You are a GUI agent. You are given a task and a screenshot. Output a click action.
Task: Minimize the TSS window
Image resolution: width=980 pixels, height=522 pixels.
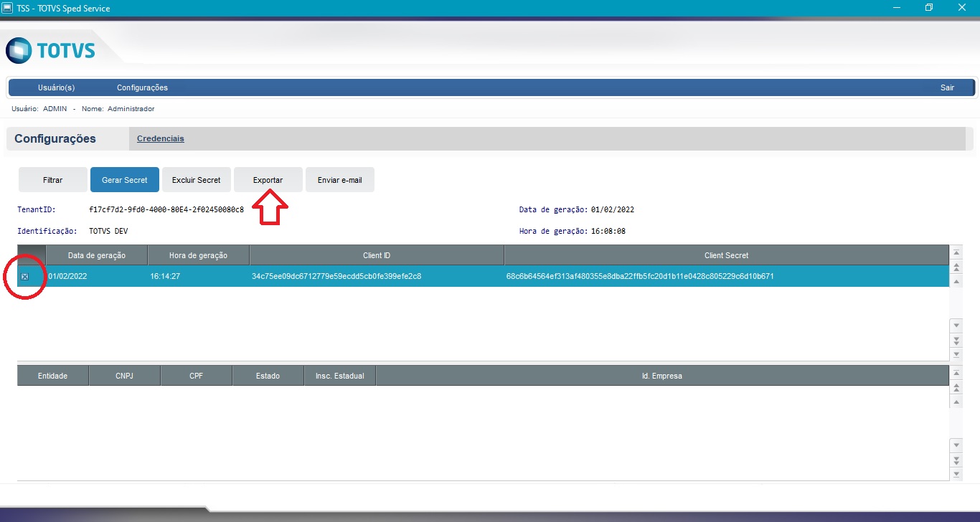coord(896,8)
